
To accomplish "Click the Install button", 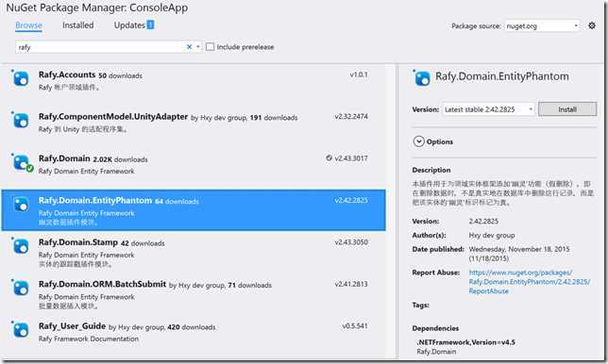I will point(567,109).
